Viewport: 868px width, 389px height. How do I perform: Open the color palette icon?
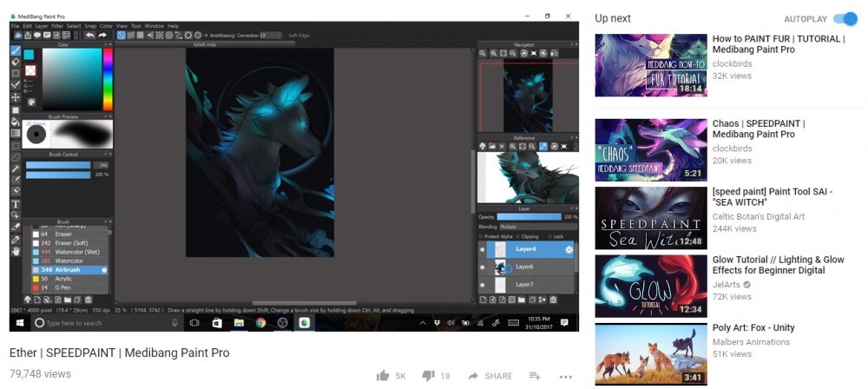tap(31, 102)
